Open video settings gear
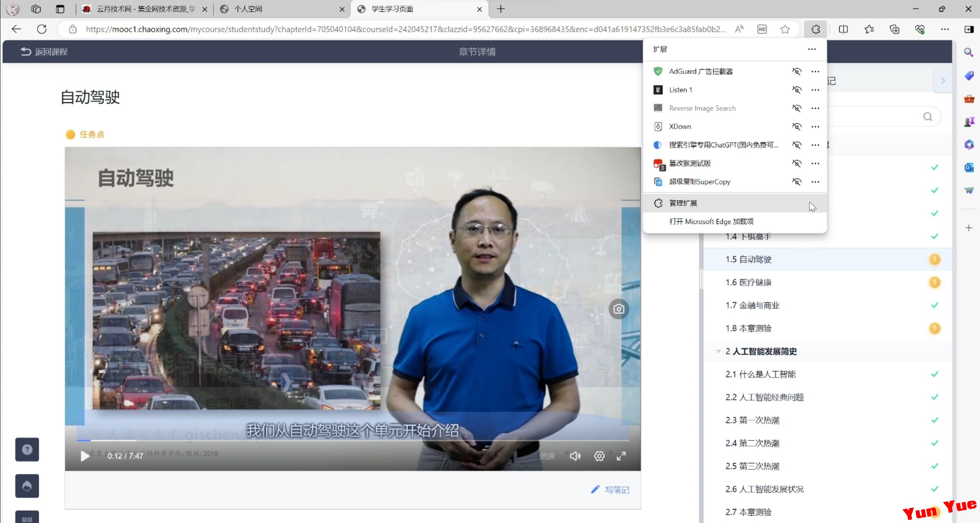980x523 pixels. click(599, 456)
